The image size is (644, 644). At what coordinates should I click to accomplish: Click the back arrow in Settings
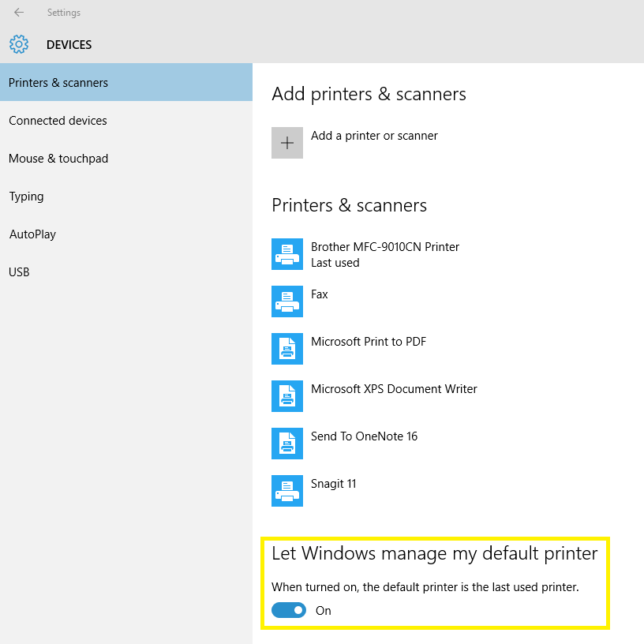[19, 13]
